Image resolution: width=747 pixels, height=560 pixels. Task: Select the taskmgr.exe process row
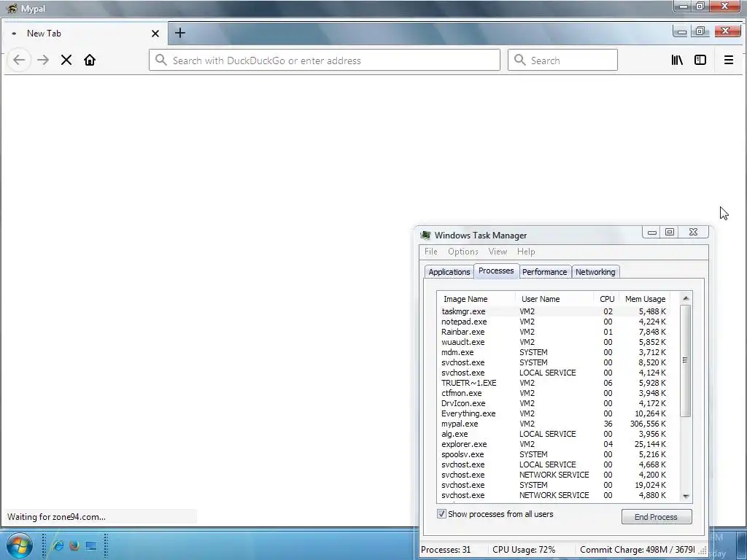pos(554,311)
